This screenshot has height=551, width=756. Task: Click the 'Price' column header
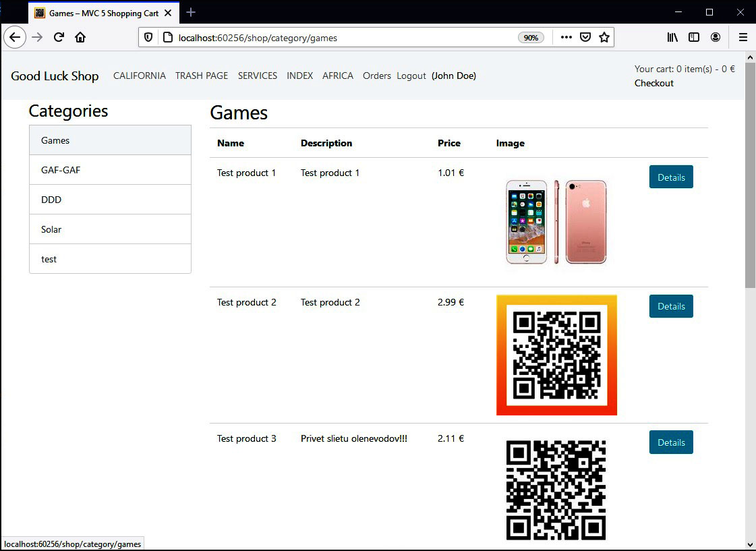[x=449, y=143]
